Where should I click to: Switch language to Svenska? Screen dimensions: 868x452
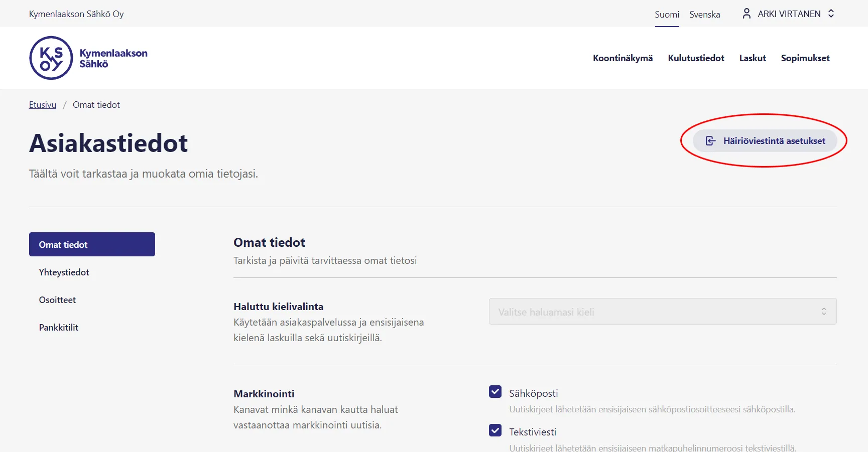704,15
